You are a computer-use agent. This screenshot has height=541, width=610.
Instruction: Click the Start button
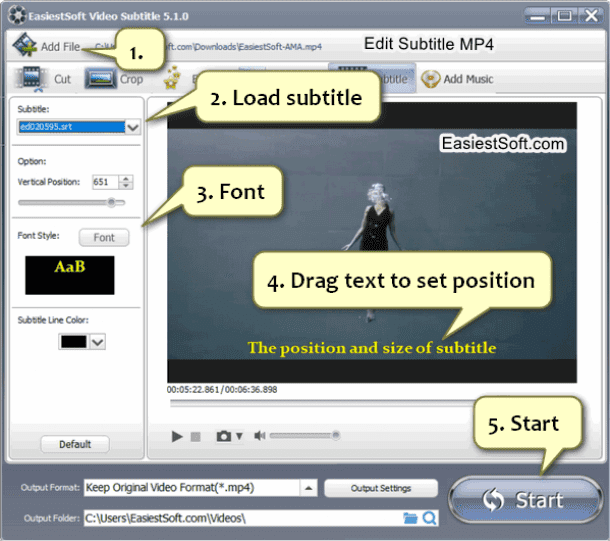pyautogui.click(x=525, y=499)
